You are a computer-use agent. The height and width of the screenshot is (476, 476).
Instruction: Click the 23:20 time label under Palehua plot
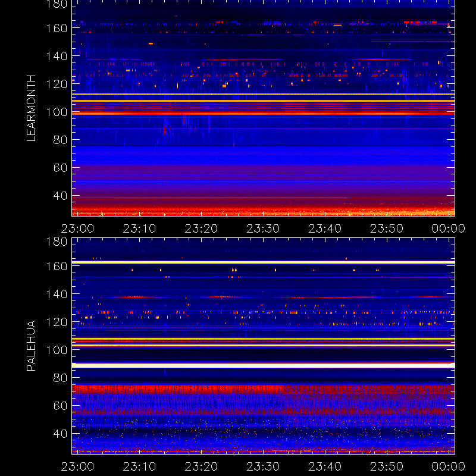201,466
